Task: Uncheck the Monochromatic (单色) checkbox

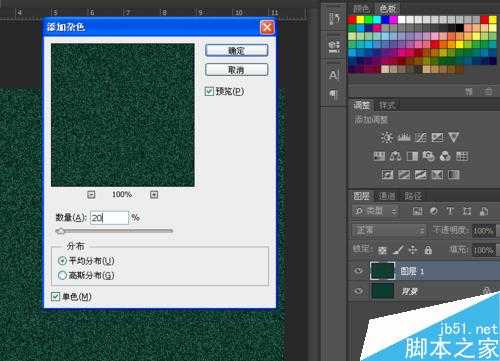Action: [55, 296]
